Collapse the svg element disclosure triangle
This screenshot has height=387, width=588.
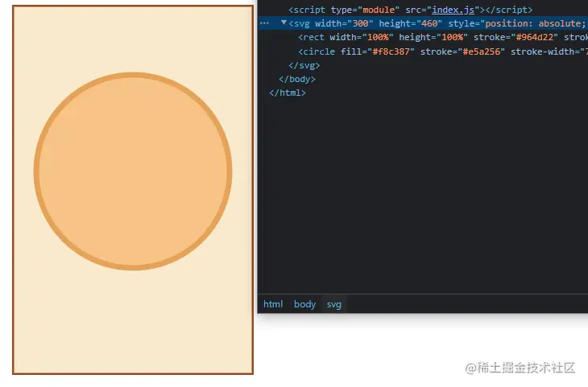pos(284,23)
